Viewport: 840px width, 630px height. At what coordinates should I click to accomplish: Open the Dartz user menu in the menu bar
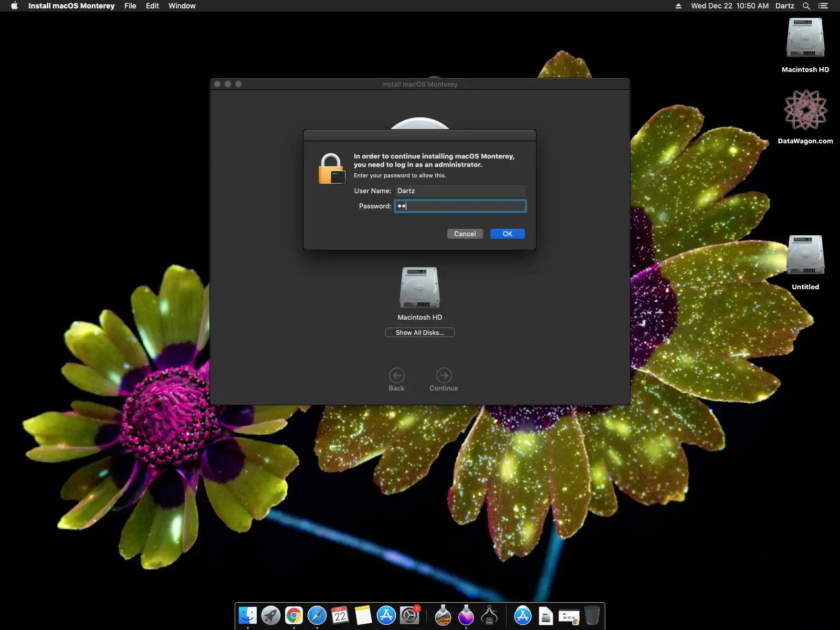785,6
